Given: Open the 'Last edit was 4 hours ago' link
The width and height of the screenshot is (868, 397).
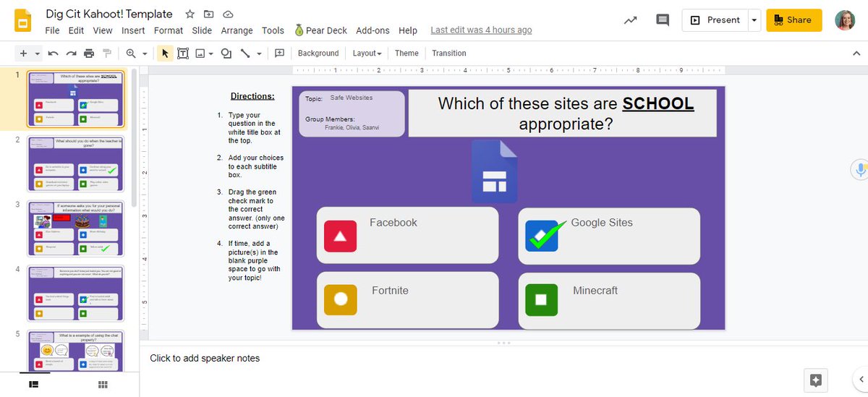Looking at the screenshot, I should point(481,30).
